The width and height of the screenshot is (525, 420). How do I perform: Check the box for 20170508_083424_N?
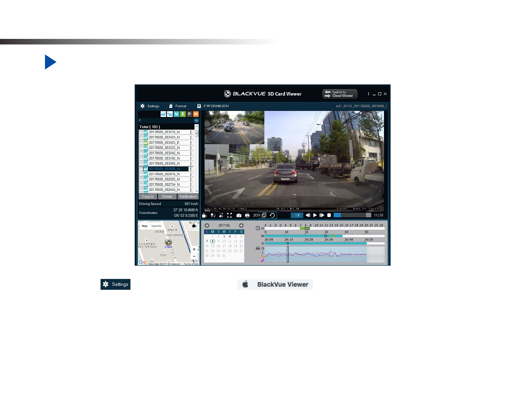[141, 138]
